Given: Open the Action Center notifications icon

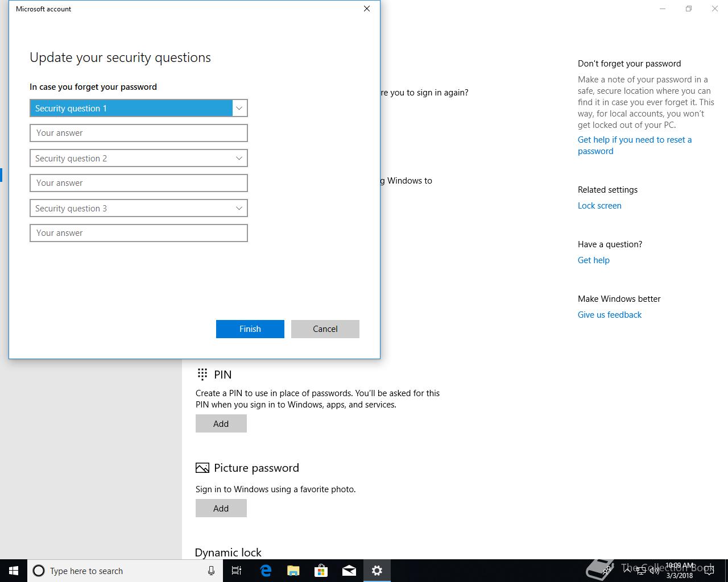Looking at the screenshot, I should pyautogui.click(x=709, y=571).
